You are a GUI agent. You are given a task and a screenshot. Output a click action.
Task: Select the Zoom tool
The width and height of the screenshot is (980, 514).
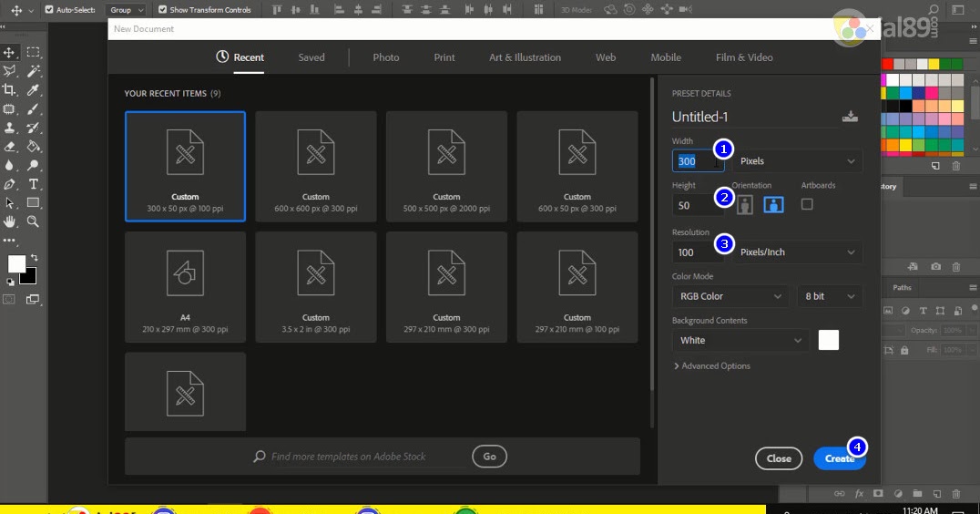tap(33, 222)
